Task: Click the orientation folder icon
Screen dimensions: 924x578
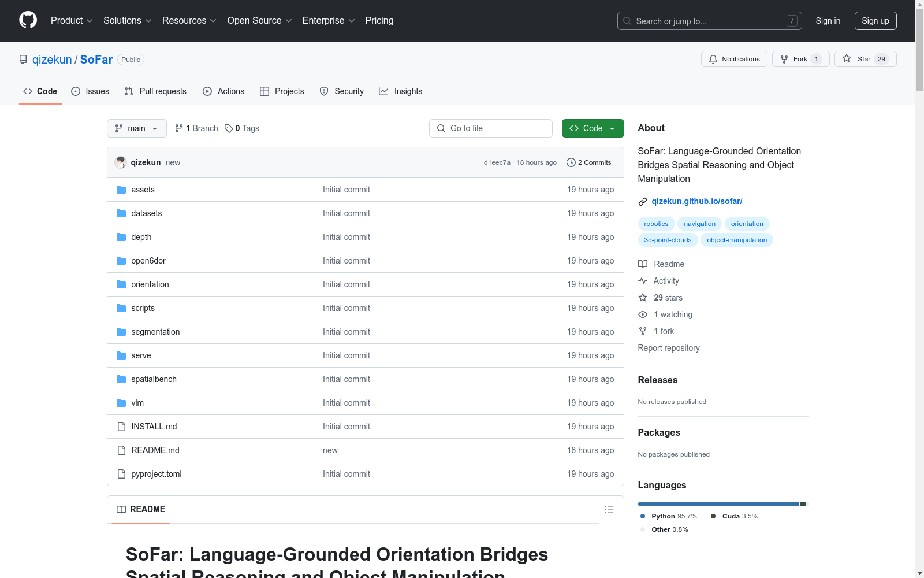Action: (x=121, y=284)
